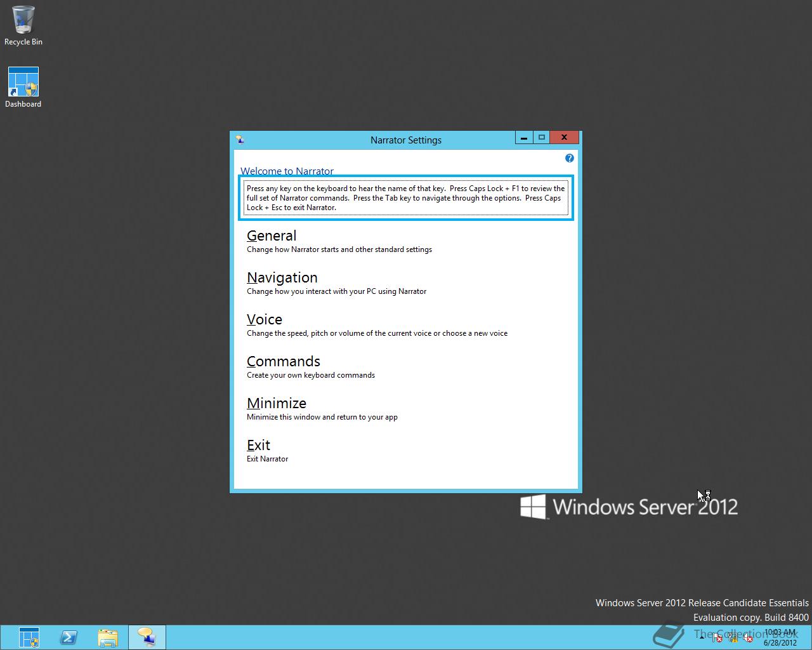Show hidden system tray icons arrow
The width and height of the screenshot is (812, 650).
(x=702, y=637)
